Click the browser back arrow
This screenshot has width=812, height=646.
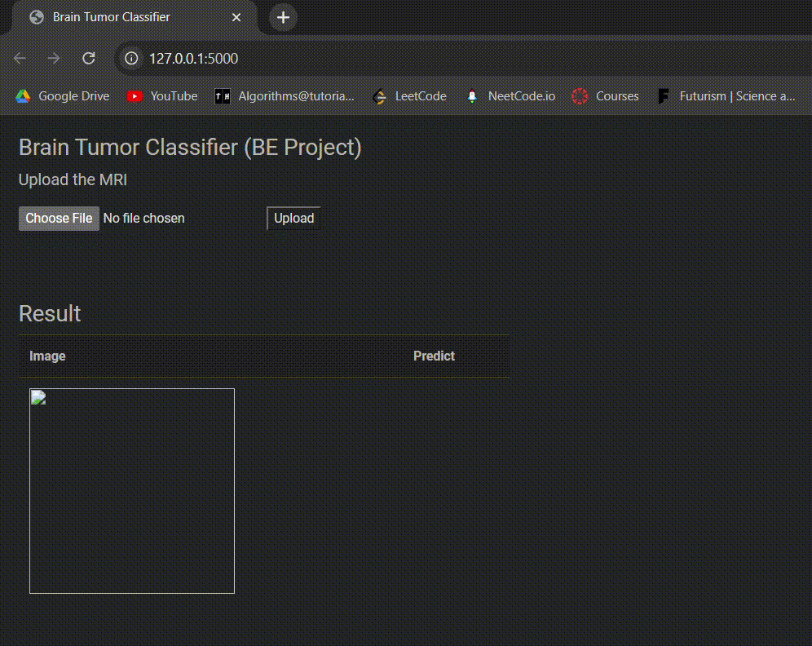pos(20,59)
